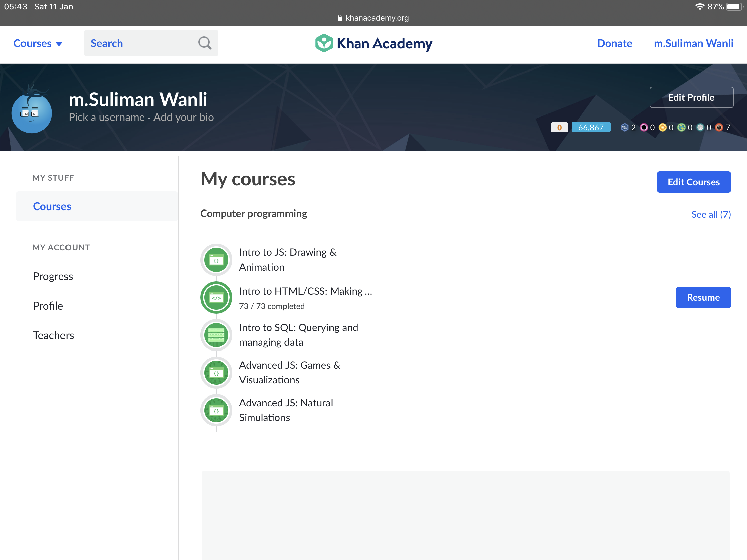Tap the 05:43 clock in status bar
The height and width of the screenshot is (560, 747).
[x=16, y=7]
